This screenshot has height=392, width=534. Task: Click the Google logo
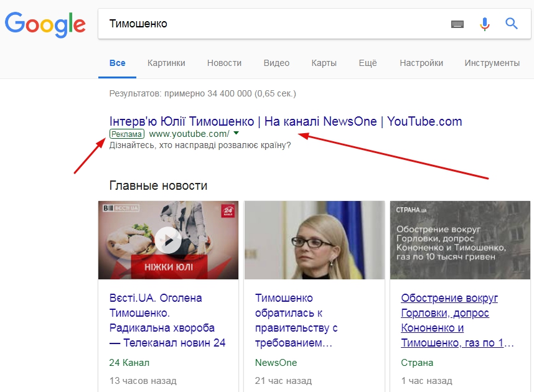(x=45, y=24)
